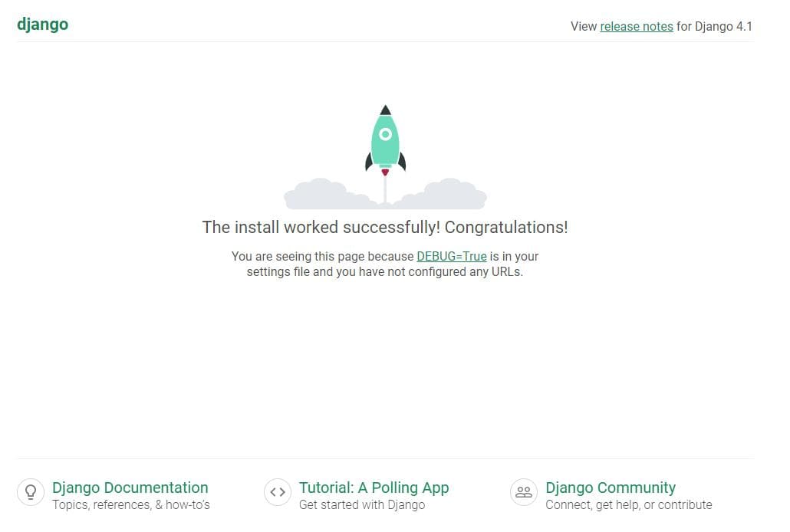
Task: Open Django Community link
Action: click(611, 488)
